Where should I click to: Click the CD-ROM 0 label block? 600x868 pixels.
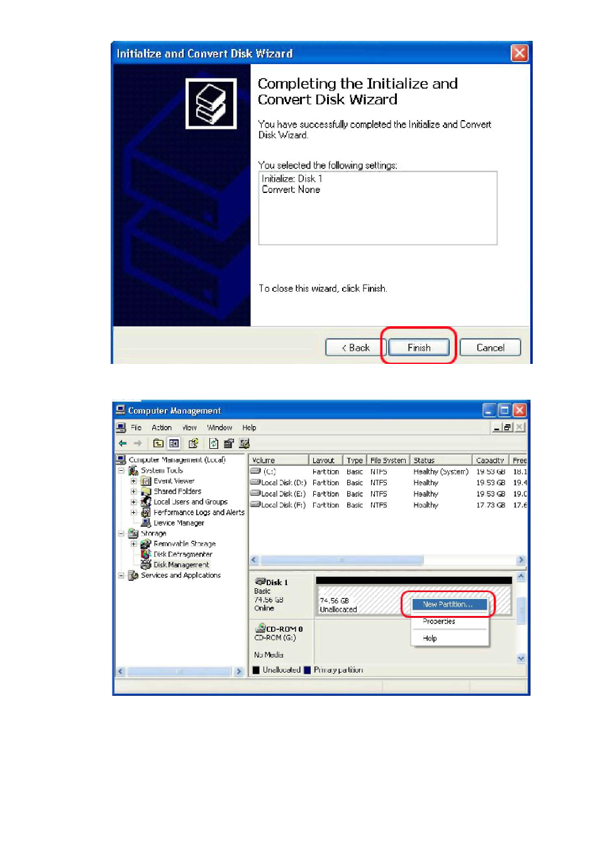click(x=281, y=641)
